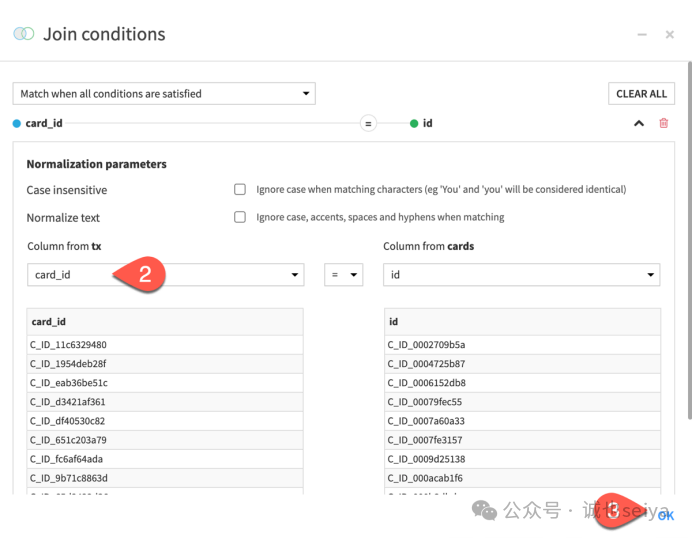Viewport: 692px width, 538px height.
Task: Delete the card_id join condition with trash icon
Action: pos(663,123)
